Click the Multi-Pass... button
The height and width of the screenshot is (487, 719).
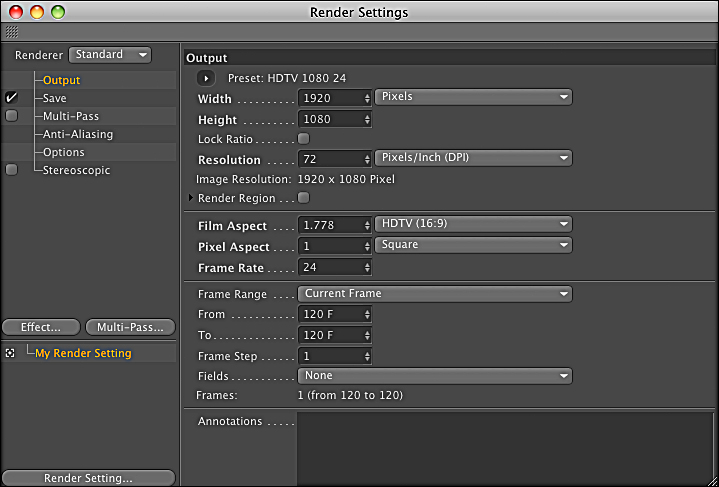coord(130,327)
